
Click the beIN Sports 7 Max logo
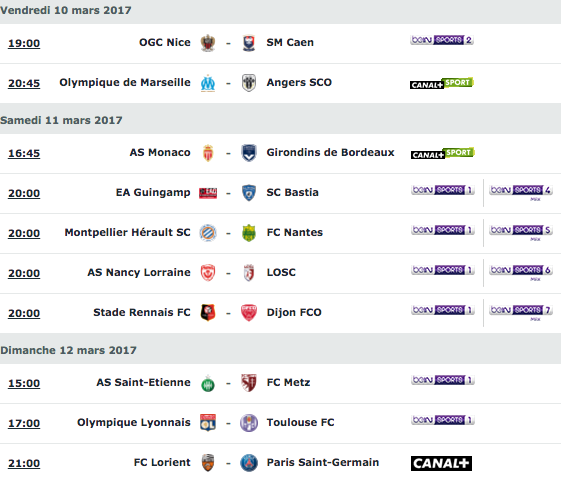pyautogui.click(x=521, y=313)
